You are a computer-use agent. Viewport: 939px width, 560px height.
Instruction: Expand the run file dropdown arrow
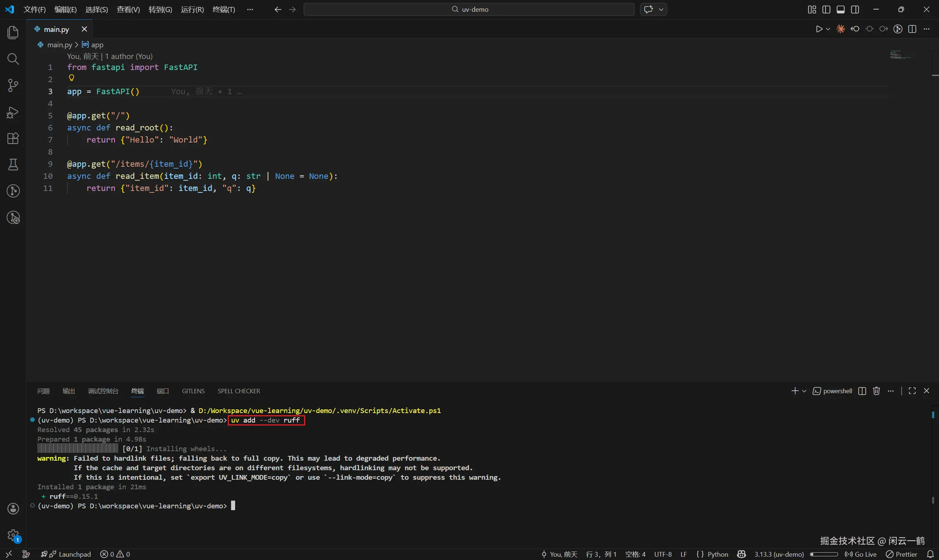pyautogui.click(x=828, y=29)
